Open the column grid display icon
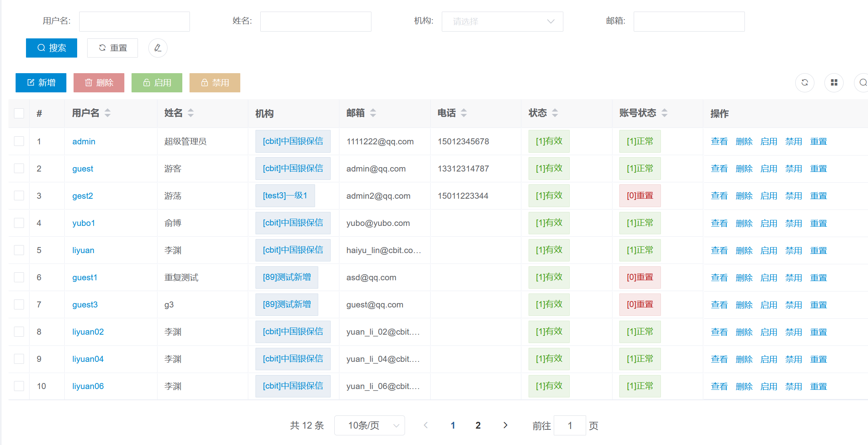This screenshot has width=868, height=445. click(x=834, y=82)
